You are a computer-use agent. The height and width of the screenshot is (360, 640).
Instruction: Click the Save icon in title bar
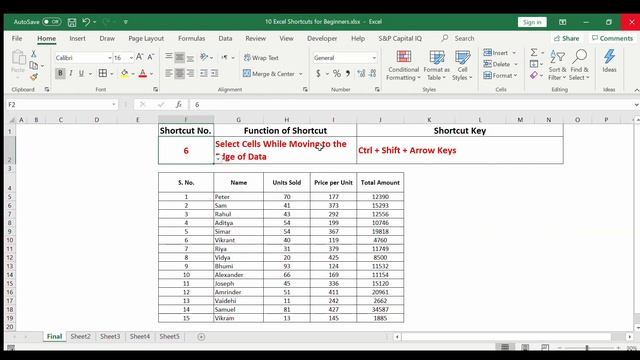72,22
